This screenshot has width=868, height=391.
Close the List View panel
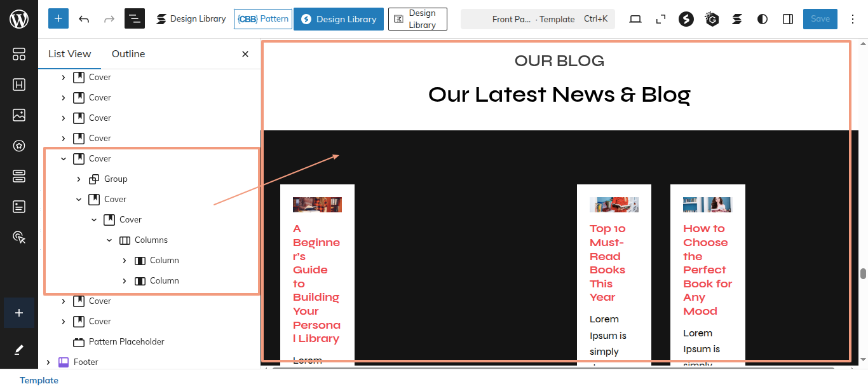click(245, 54)
